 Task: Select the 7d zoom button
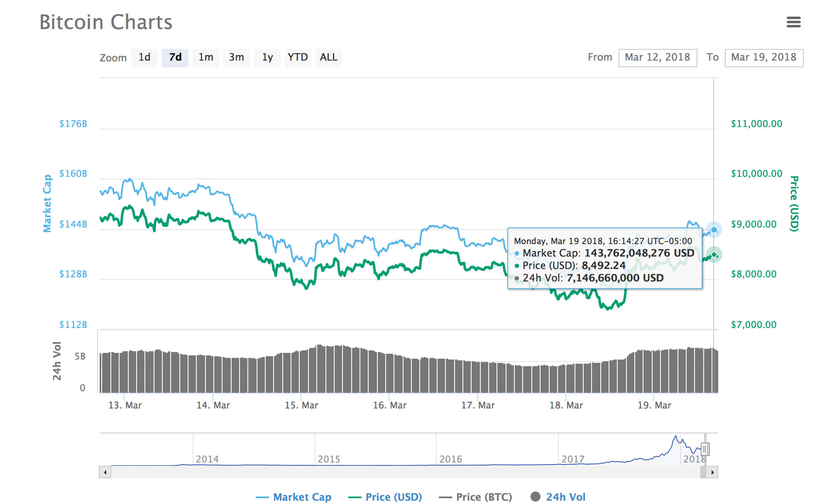point(175,57)
